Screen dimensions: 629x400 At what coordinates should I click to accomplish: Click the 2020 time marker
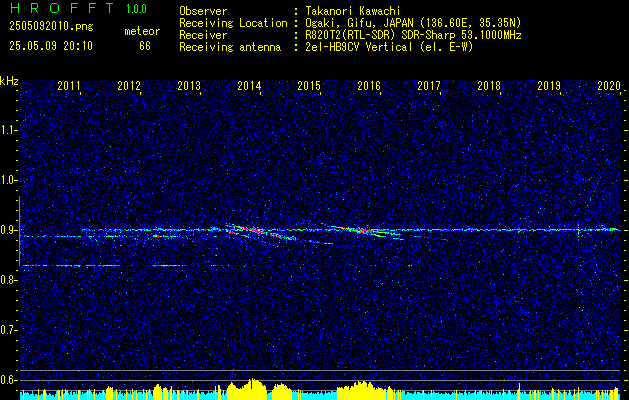coord(609,86)
